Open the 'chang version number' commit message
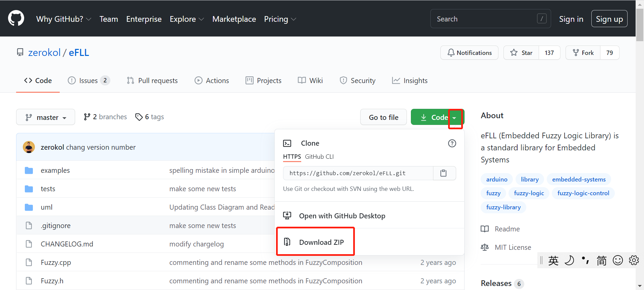The image size is (644, 290). [101, 147]
